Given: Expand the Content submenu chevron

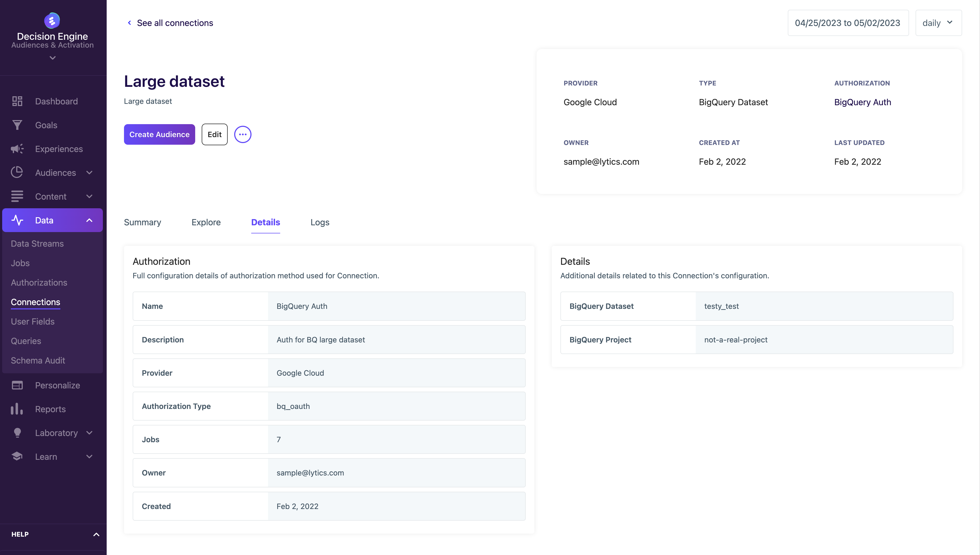Looking at the screenshot, I should [90, 197].
